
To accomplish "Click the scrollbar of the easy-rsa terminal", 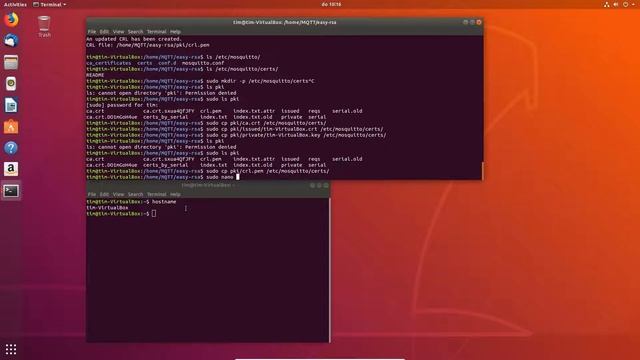I will tap(482, 170).
